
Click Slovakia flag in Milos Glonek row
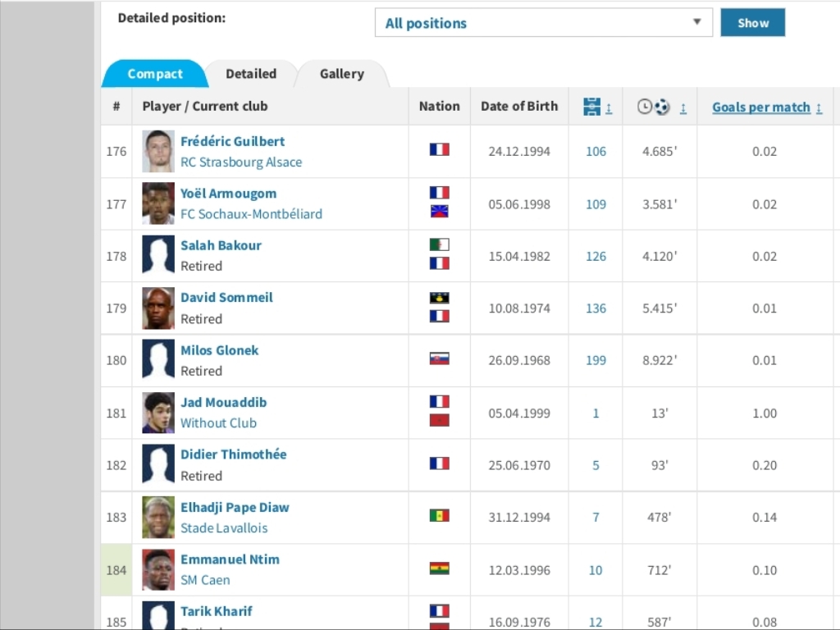[x=440, y=358]
